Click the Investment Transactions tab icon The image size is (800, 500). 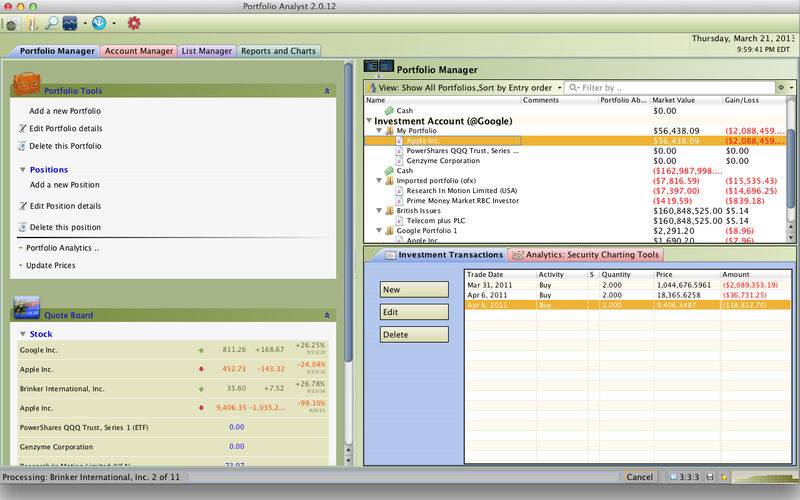pyautogui.click(x=390, y=255)
